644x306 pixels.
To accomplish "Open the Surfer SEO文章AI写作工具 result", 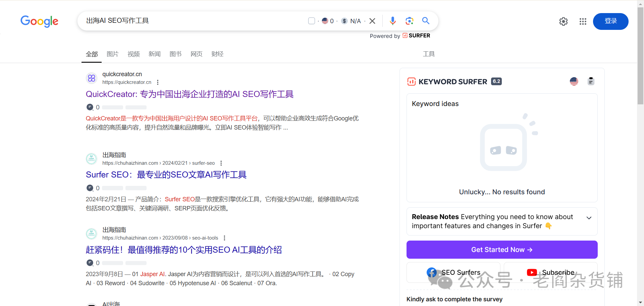I will point(166,175).
